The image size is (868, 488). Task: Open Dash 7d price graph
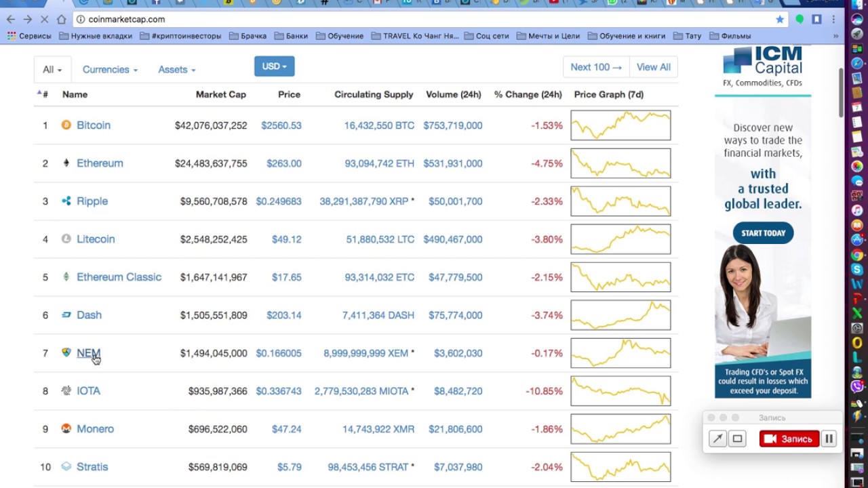click(x=620, y=315)
